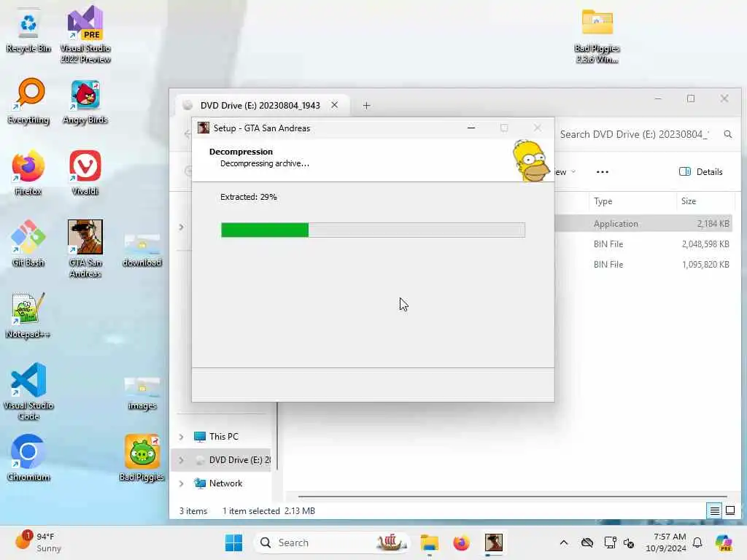Viewport: 747px width, 560px height.
Task: Click the Explorer horizontal scrollbar
Action: point(513,496)
